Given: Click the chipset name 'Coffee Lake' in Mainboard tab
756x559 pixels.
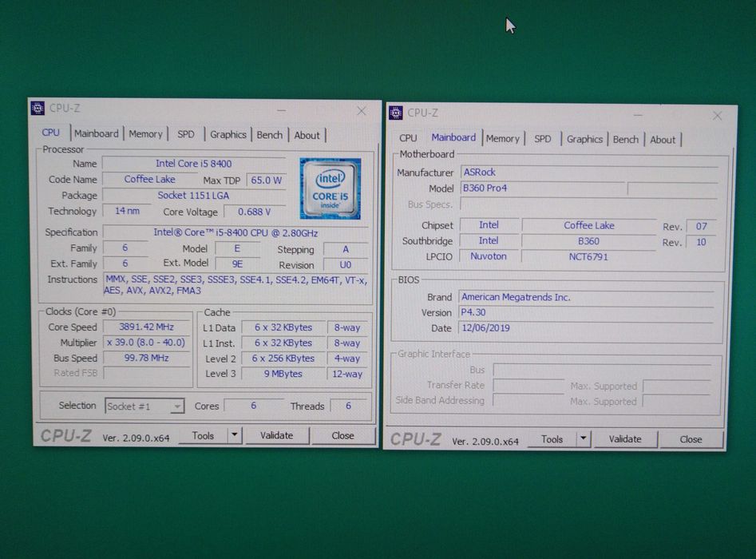Looking at the screenshot, I should pyautogui.click(x=589, y=225).
